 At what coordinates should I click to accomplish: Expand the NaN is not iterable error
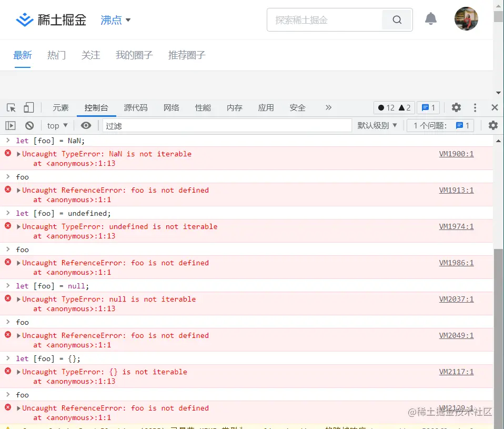coord(18,154)
